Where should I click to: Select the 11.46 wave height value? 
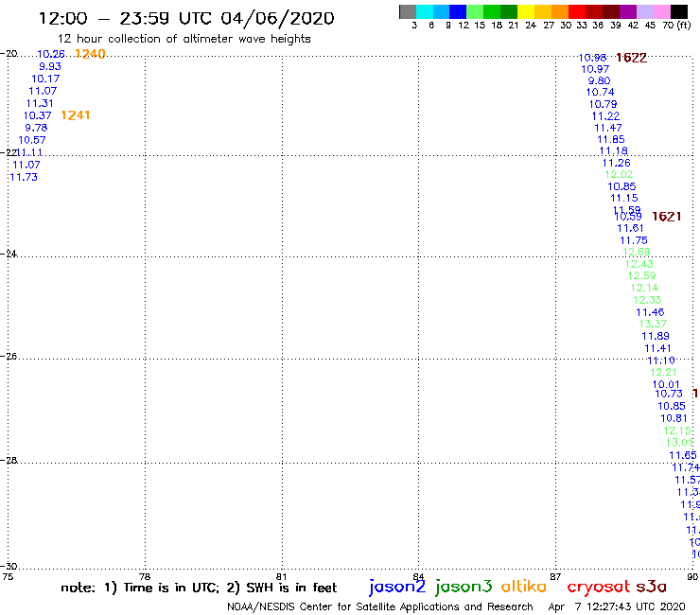[x=650, y=312]
